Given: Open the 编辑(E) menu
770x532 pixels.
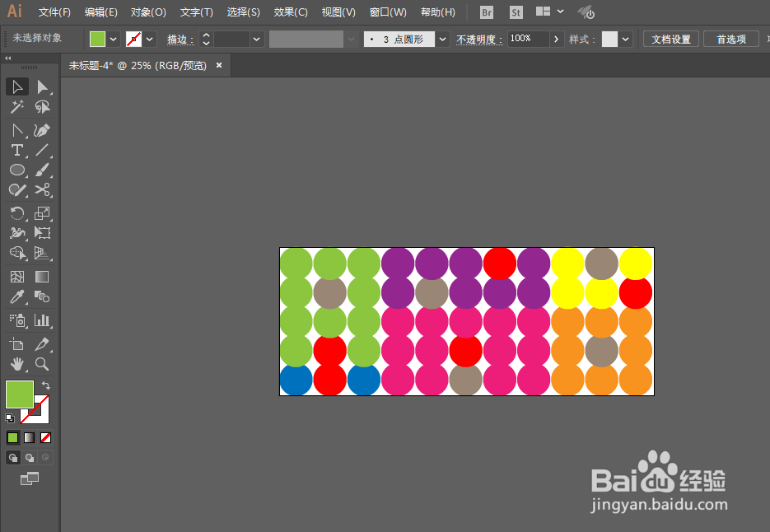Looking at the screenshot, I should pos(100,12).
